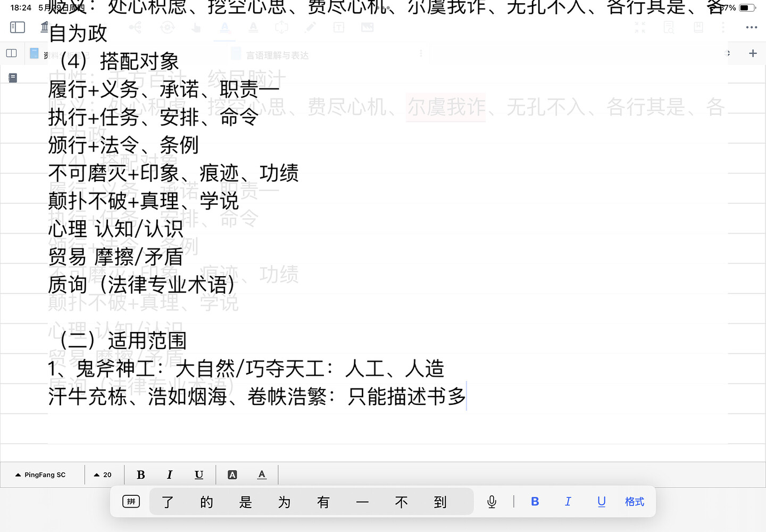Place cursor in heading (4) 搭配对象

[119, 61]
